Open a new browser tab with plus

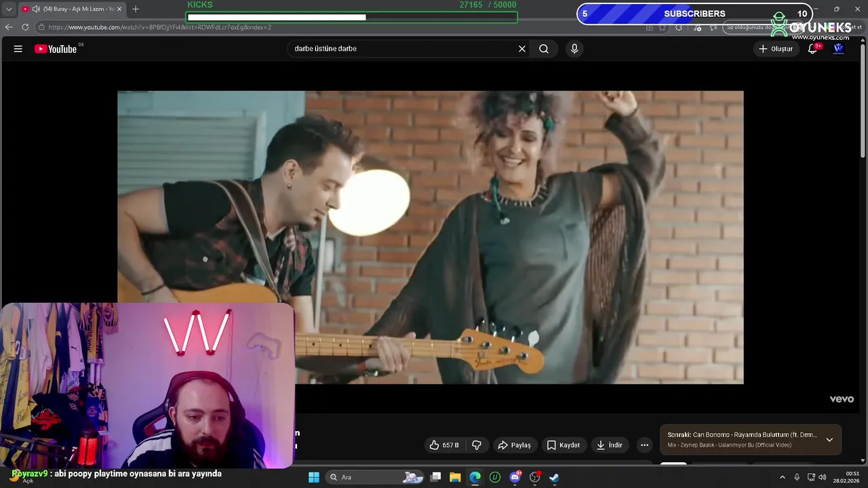coord(136,9)
